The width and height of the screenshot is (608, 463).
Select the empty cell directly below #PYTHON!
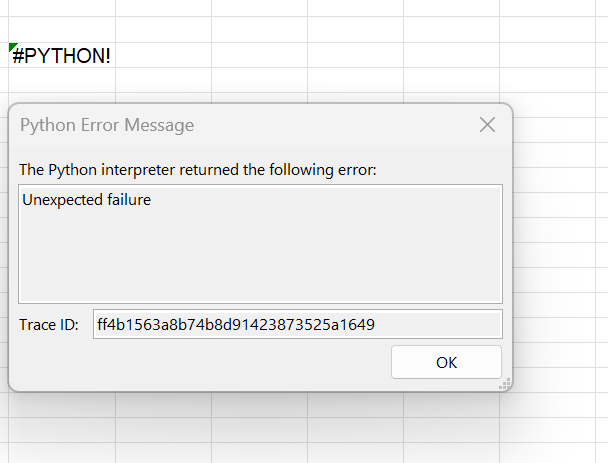(60, 81)
